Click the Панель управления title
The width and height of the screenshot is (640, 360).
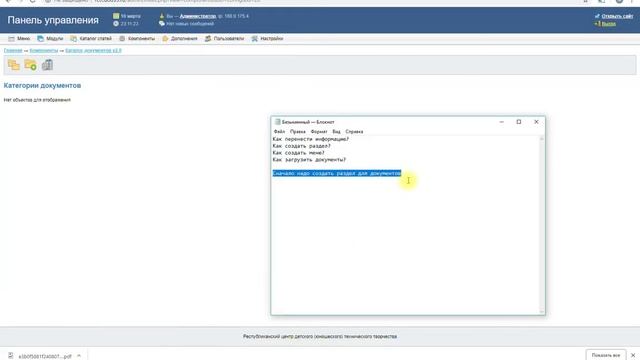pyautogui.click(x=53, y=20)
